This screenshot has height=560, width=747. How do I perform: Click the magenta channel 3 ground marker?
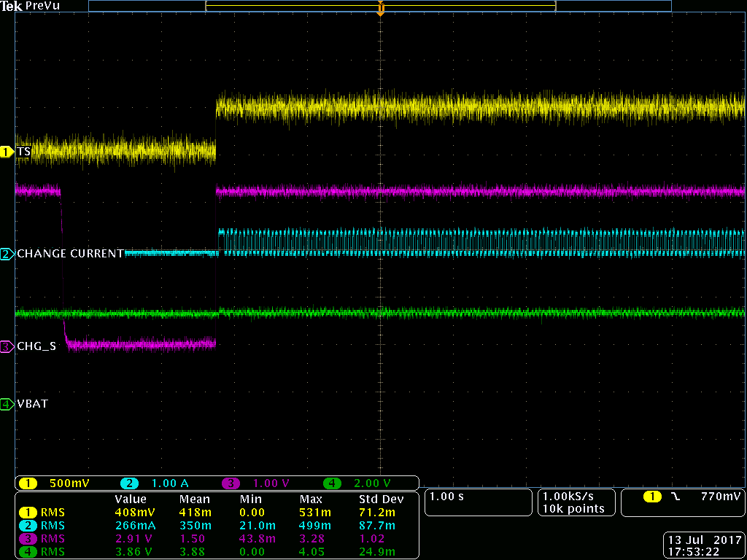click(x=7, y=346)
